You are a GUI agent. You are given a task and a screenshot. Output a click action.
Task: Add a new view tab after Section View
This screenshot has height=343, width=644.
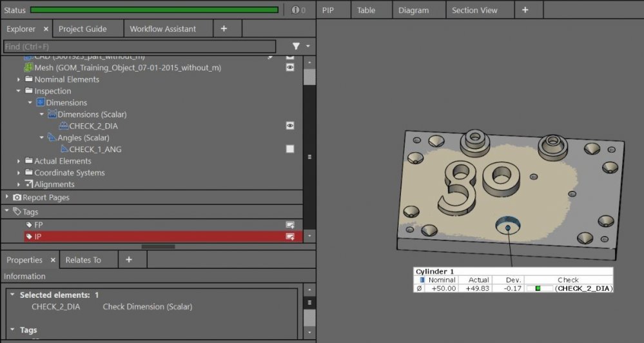click(525, 10)
